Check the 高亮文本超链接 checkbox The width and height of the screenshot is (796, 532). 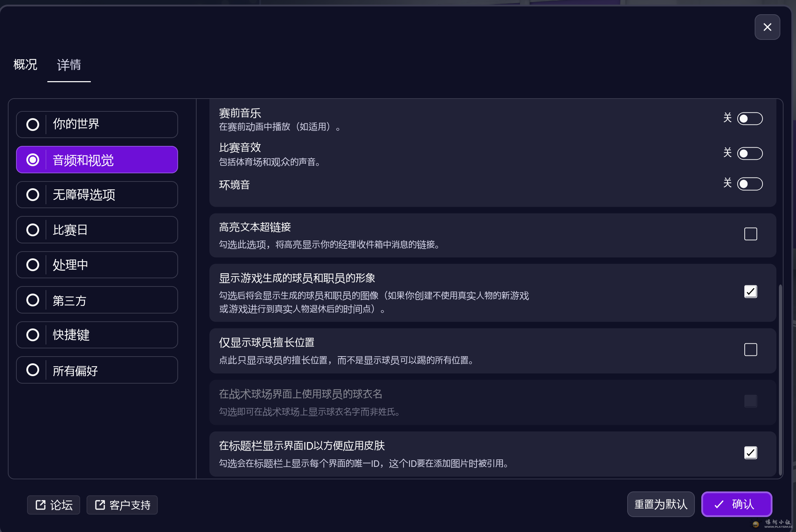coord(750,234)
